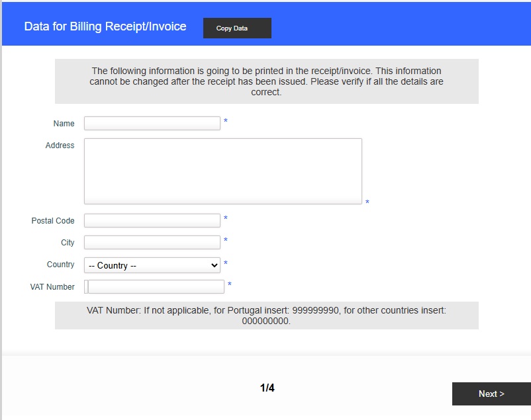Viewport: 531px width, 420px height.
Task: Click the Address field label
Action: (59, 146)
